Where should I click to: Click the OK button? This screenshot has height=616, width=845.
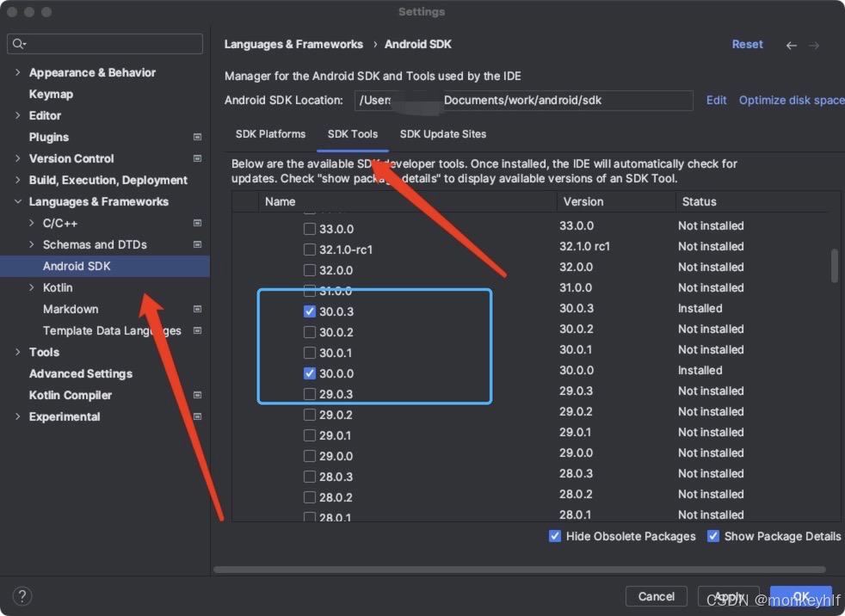(x=801, y=596)
